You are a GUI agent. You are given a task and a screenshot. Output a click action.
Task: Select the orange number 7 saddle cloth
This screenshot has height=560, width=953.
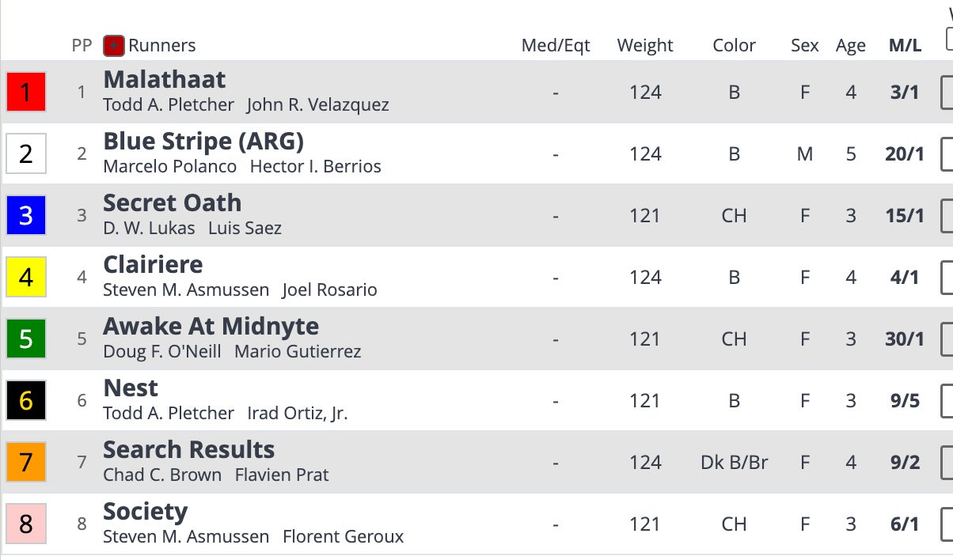pyautogui.click(x=26, y=463)
